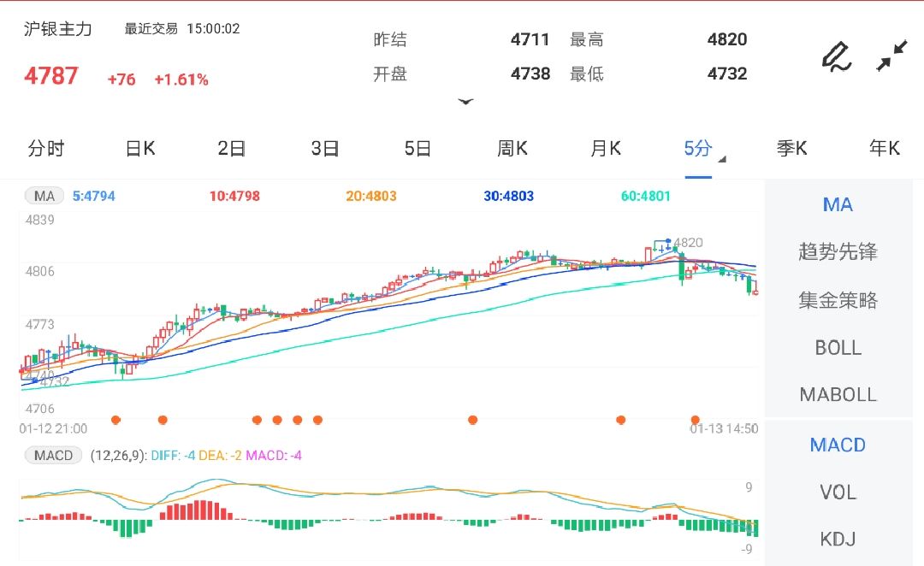Select the 5分 tab

pyautogui.click(x=698, y=149)
